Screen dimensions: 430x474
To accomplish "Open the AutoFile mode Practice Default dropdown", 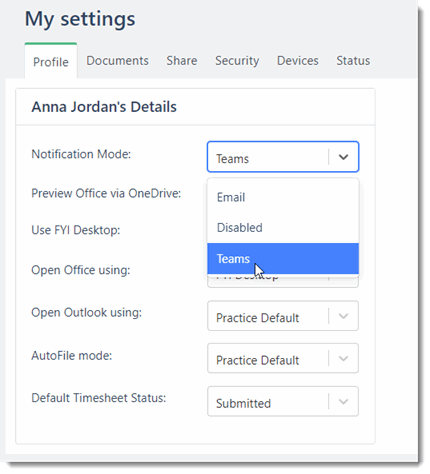I will [x=283, y=358].
